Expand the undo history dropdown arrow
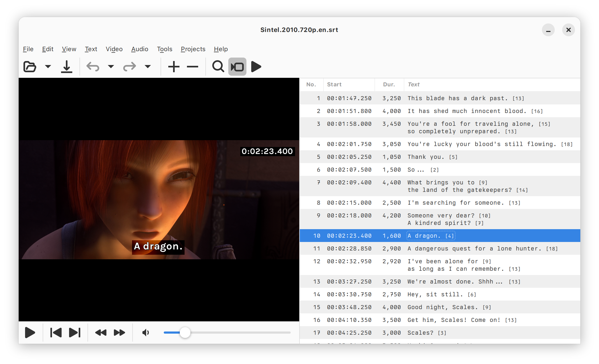The width and height of the screenshot is (599, 364). tap(111, 67)
